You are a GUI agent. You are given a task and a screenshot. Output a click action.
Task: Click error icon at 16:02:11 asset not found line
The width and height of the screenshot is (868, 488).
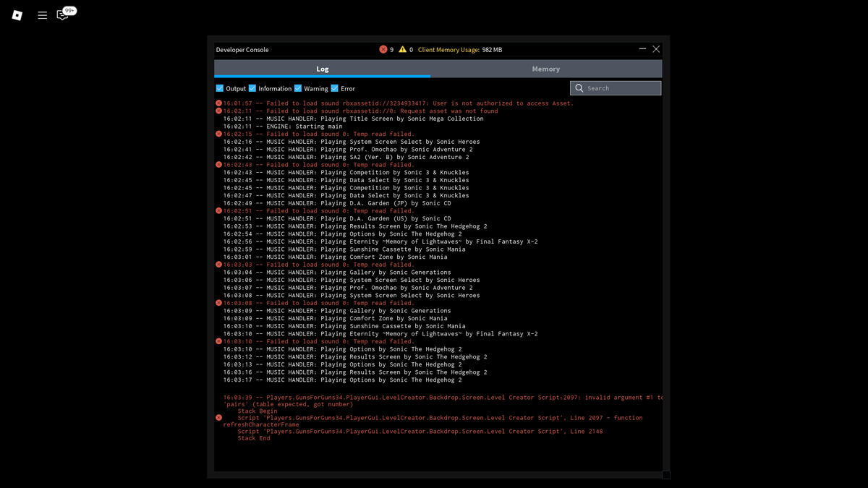(x=218, y=111)
